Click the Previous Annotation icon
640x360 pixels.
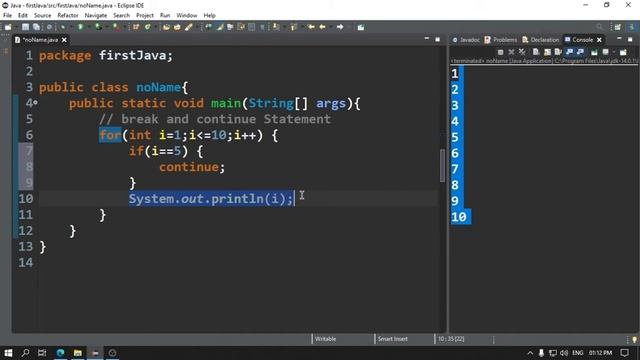tap(293, 27)
